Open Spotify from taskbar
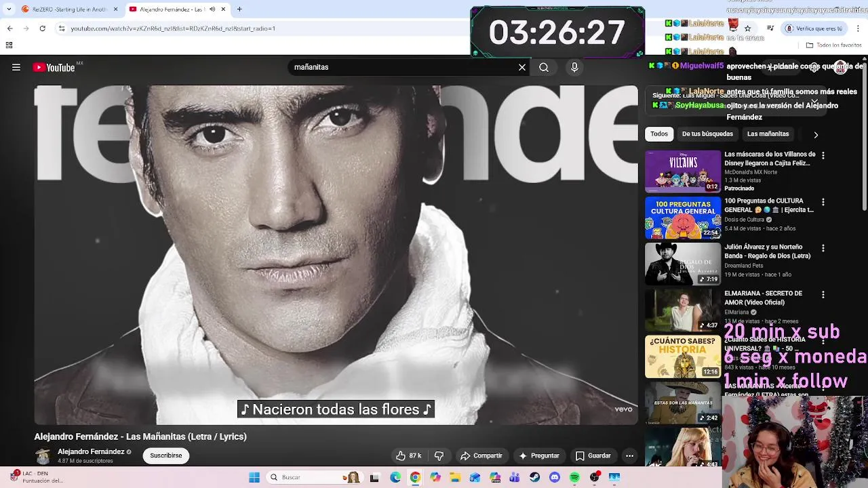Image resolution: width=868 pixels, height=488 pixels. click(x=575, y=477)
